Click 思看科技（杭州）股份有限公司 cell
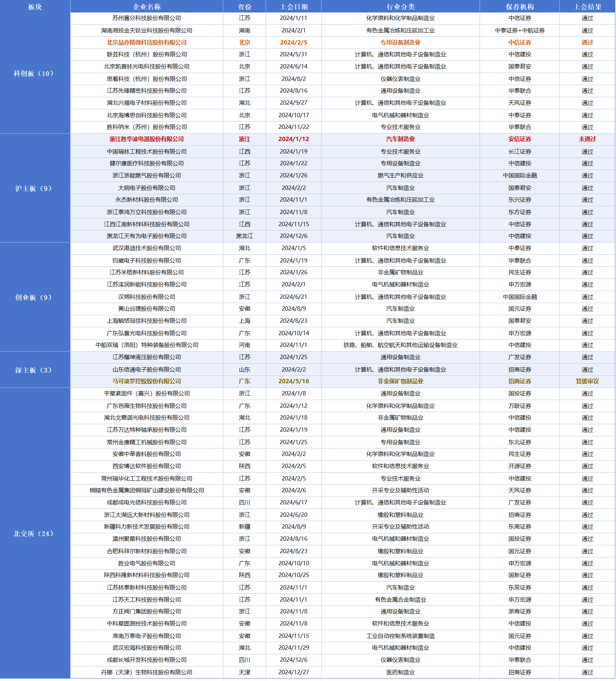Image resolution: width=616 pixels, height=681 pixels. click(147, 79)
